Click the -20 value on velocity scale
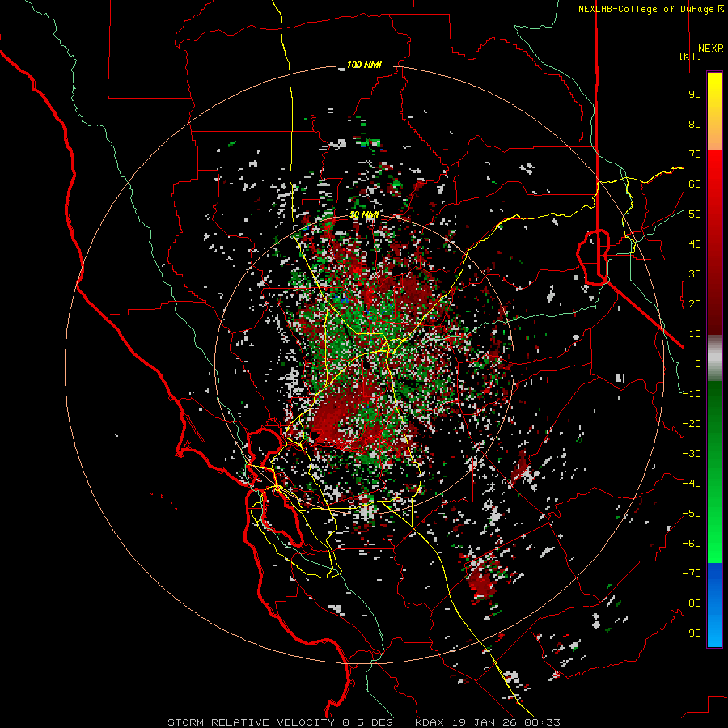This screenshot has width=728, height=728. [x=692, y=424]
